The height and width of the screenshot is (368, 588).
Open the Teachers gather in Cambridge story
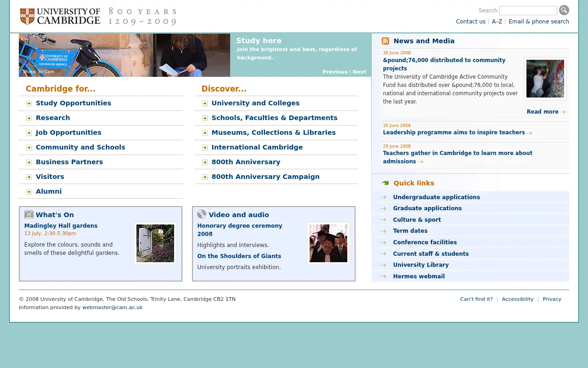click(458, 157)
